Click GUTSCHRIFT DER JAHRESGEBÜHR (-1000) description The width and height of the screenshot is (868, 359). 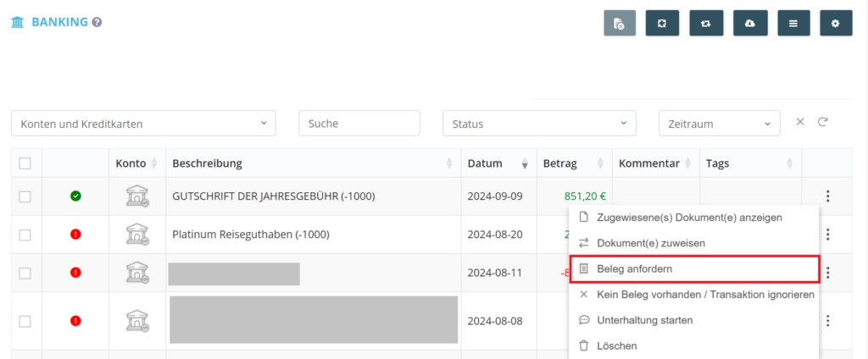tap(274, 196)
